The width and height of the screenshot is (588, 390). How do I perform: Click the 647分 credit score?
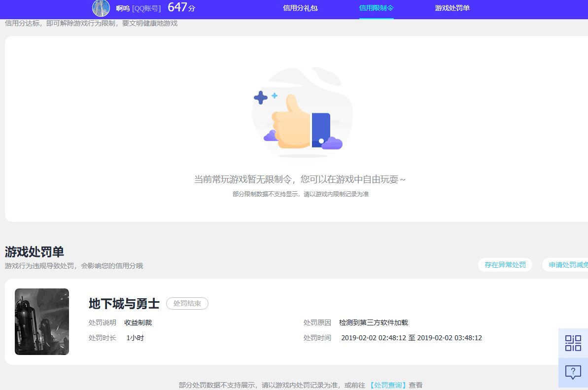181,8
